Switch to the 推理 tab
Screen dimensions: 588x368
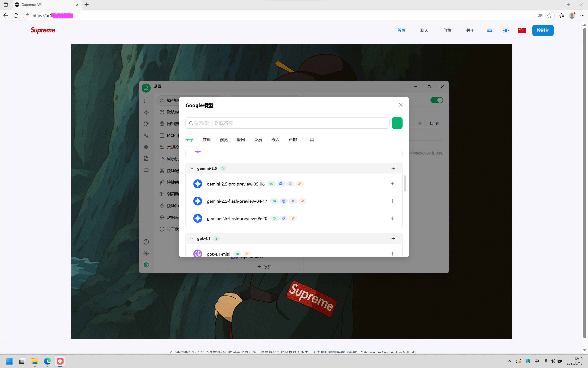(x=207, y=140)
